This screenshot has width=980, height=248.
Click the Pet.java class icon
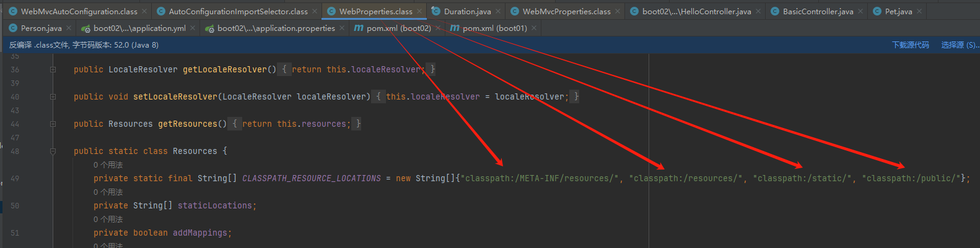(x=877, y=11)
